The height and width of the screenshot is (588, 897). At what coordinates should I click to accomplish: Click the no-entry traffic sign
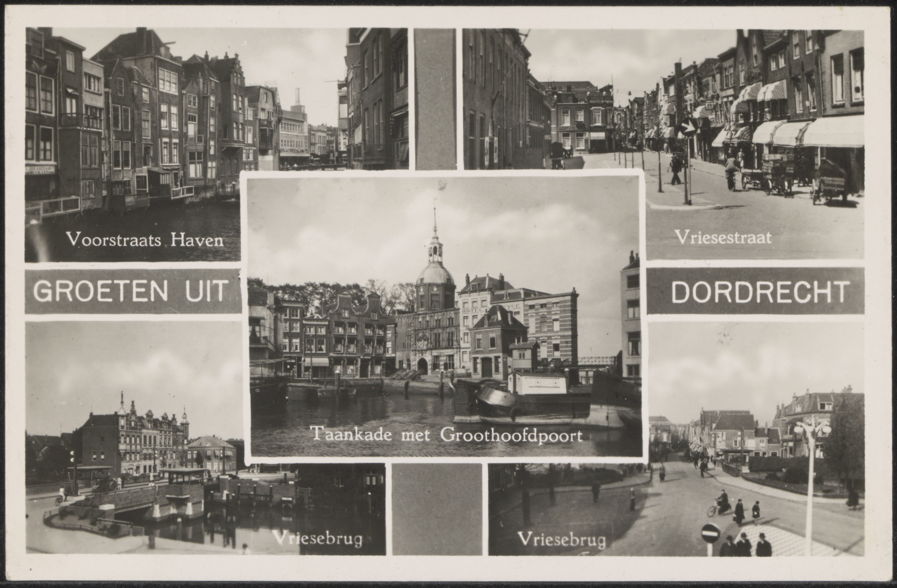(711, 533)
